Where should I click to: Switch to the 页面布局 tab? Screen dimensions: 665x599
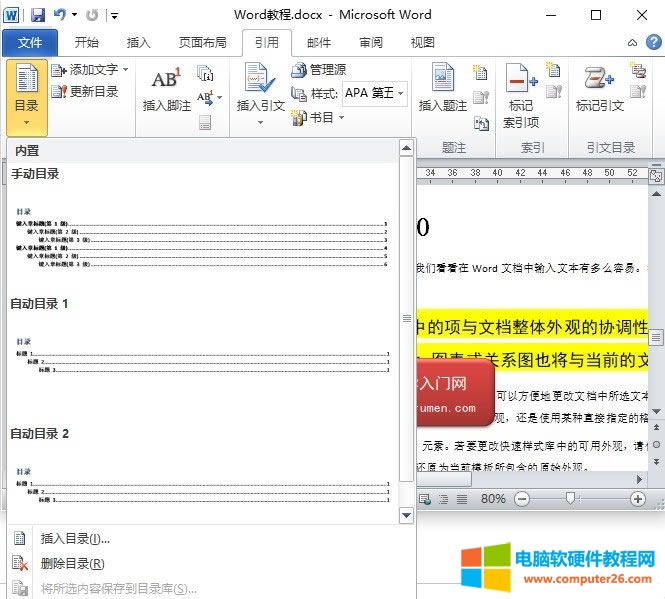click(202, 43)
